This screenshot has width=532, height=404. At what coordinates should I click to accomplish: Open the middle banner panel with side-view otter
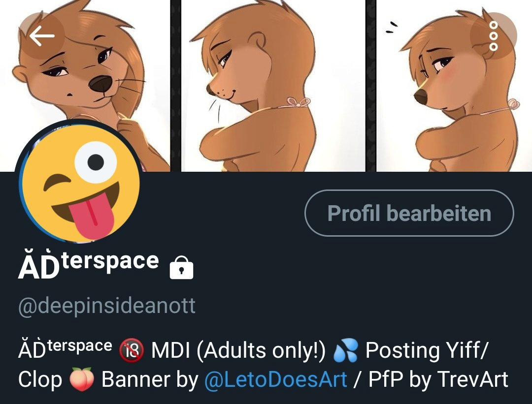pyautogui.click(x=273, y=86)
